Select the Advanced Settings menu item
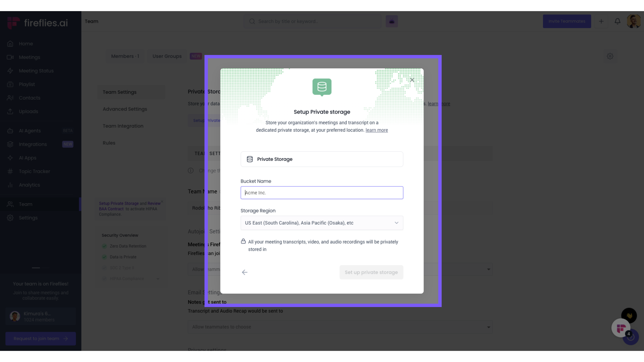Screen dimensions: 644x362 (125, 109)
